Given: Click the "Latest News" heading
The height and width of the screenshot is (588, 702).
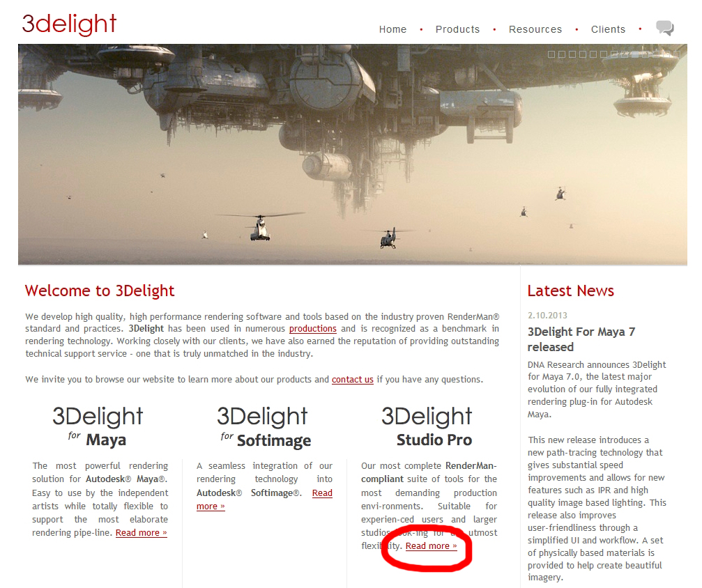Looking at the screenshot, I should tap(570, 291).
